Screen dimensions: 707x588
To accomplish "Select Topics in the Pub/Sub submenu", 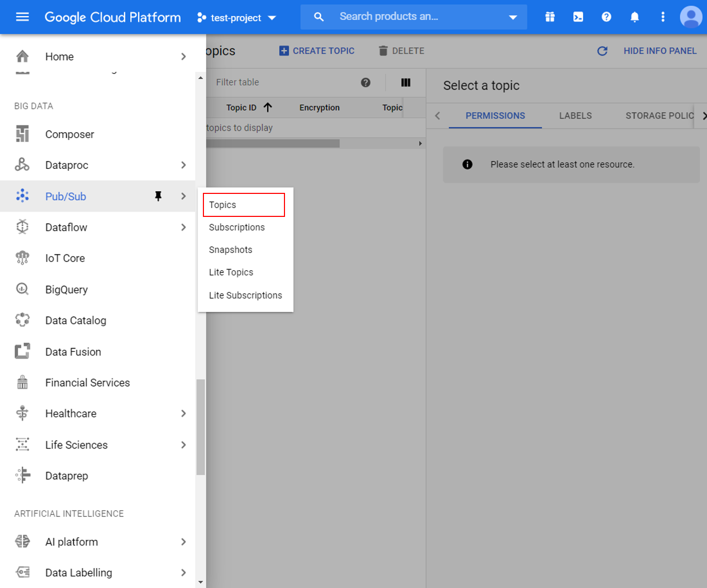I will coord(244,204).
